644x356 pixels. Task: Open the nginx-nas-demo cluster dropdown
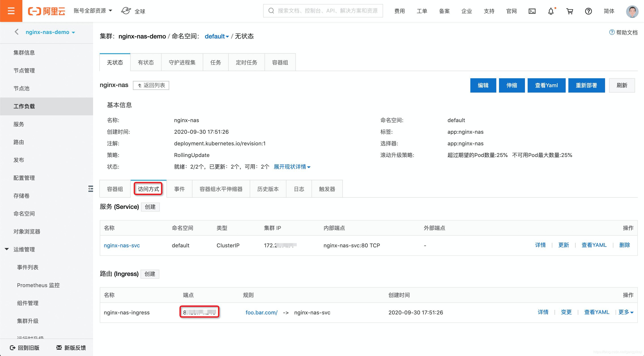[50, 32]
